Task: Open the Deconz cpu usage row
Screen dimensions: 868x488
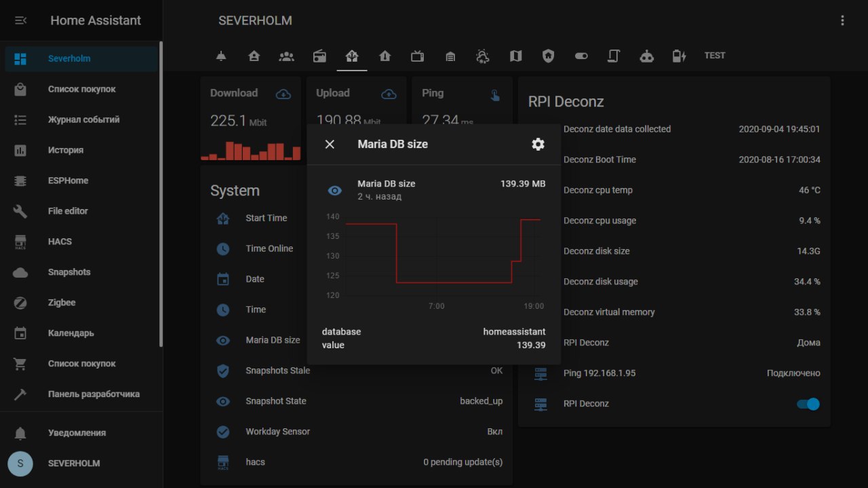Action: coord(692,221)
